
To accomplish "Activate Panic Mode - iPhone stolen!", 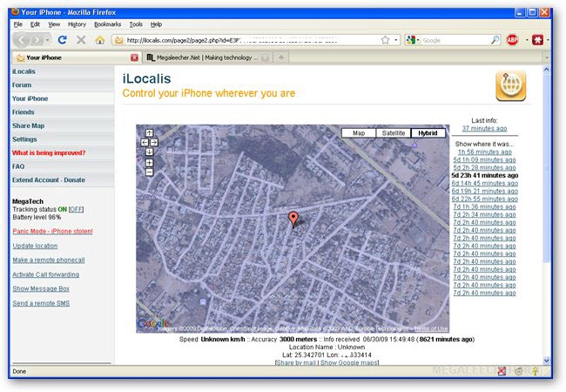I will point(53,232).
